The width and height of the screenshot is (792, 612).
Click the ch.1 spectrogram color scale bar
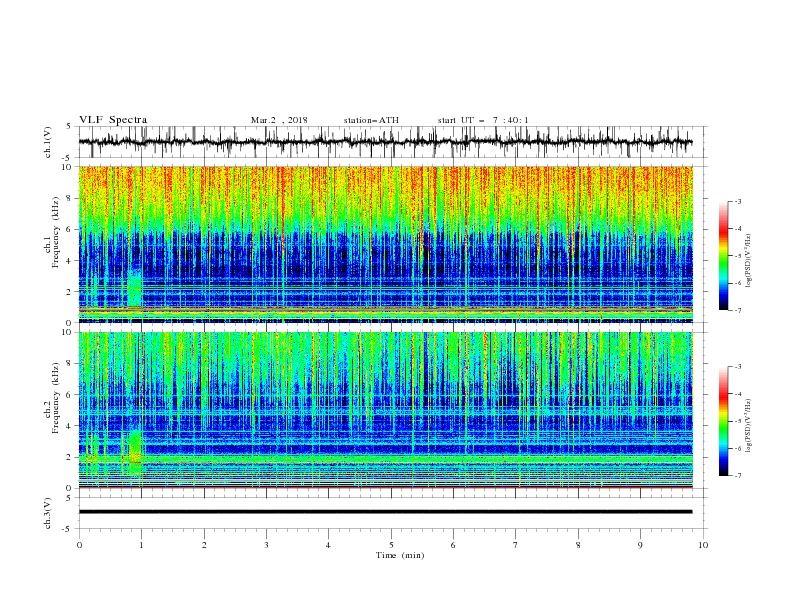pos(723,256)
